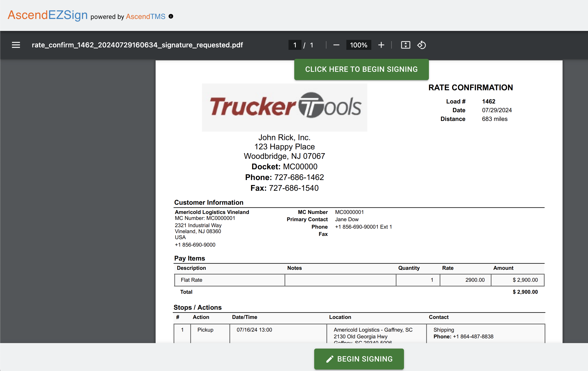This screenshot has width=588, height=371.
Task: Click the Trucker Tools logo image
Action: click(x=285, y=107)
